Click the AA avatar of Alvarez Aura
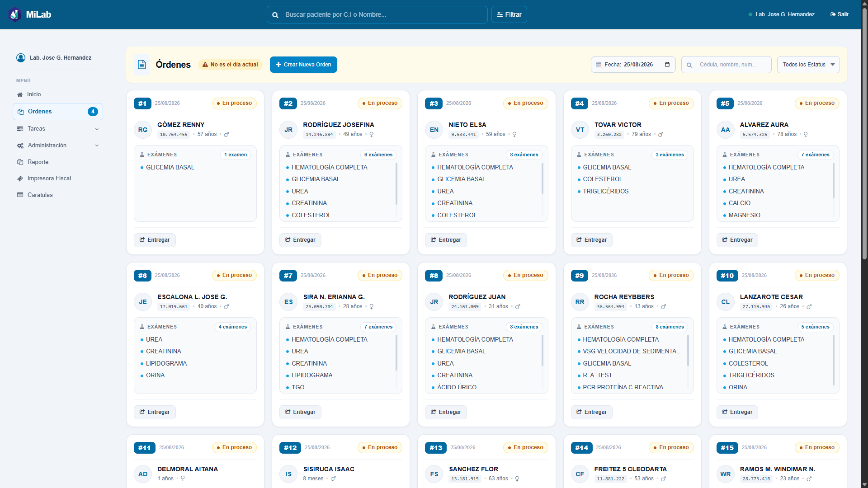This screenshot has height=488, width=868. (x=726, y=130)
